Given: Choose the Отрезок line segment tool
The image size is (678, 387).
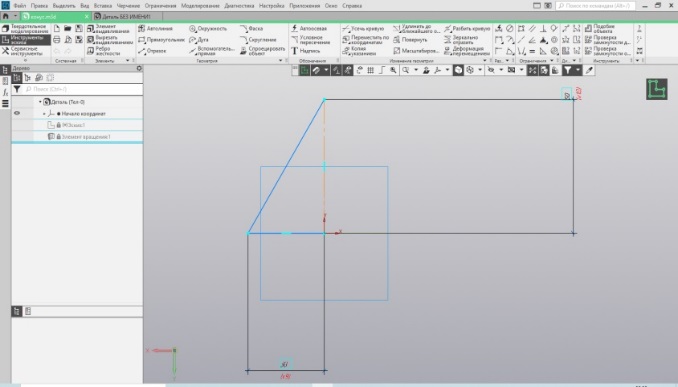Looking at the screenshot, I should tap(152, 51).
